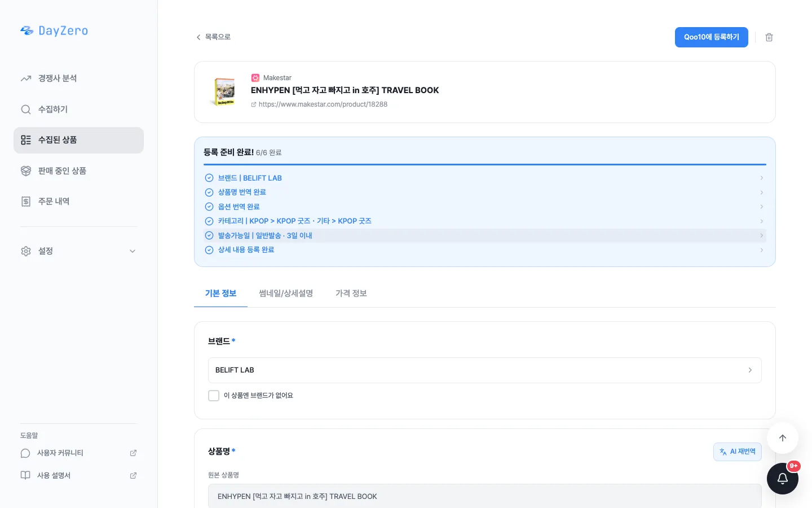Click the scroll-to-top arrow button
Image resolution: width=812 pixels, height=508 pixels.
pyautogui.click(x=783, y=438)
